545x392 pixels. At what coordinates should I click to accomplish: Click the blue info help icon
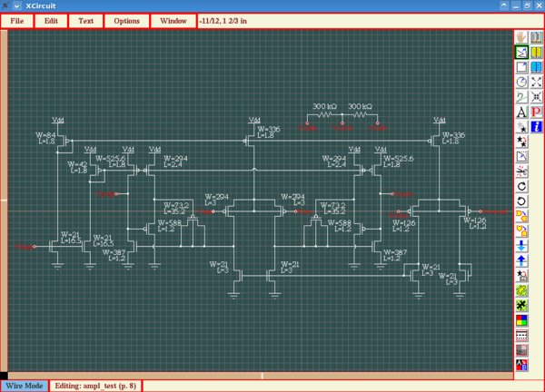(537, 127)
